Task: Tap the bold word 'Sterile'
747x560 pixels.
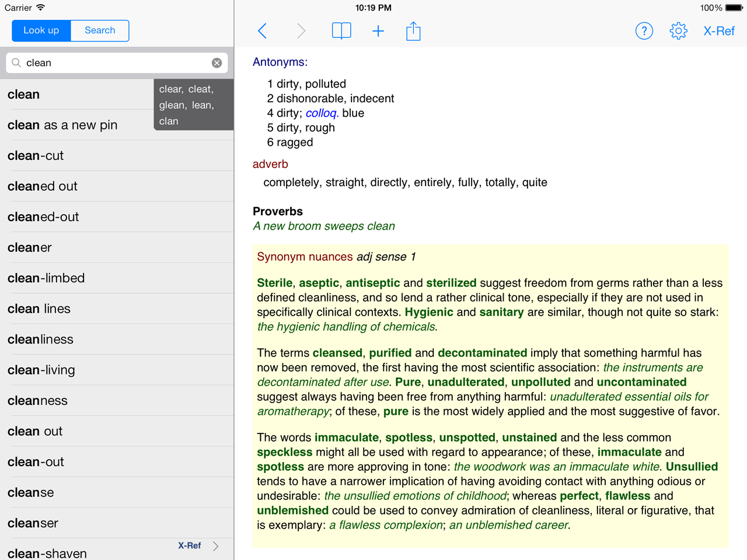Action: 275,283
